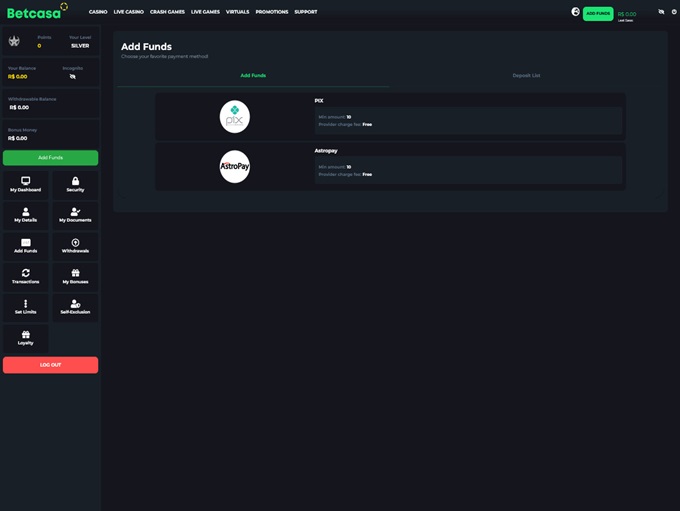Open the Security settings tile
Screen dimensions: 680x511
tap(75, 184)
